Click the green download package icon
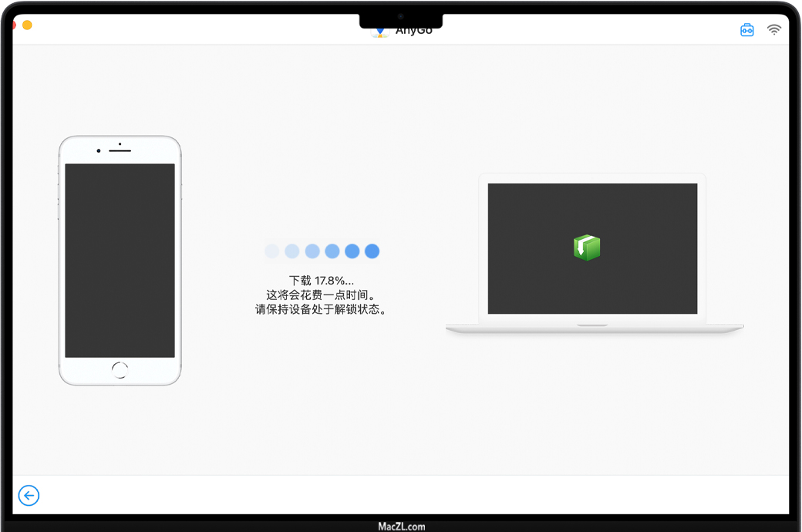The image size is (802, 532). (x=587, y=247)
